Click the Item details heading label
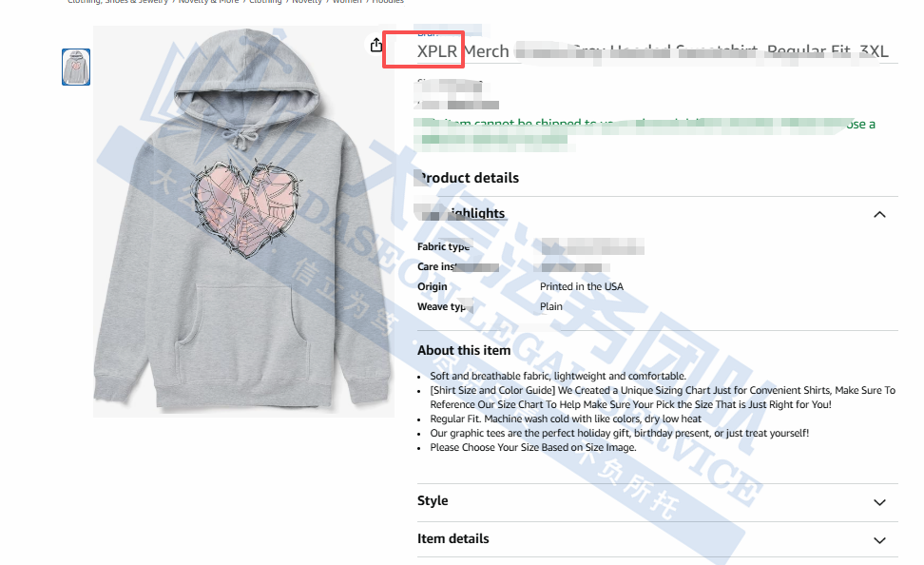924x565 pixels. [453, 539]
